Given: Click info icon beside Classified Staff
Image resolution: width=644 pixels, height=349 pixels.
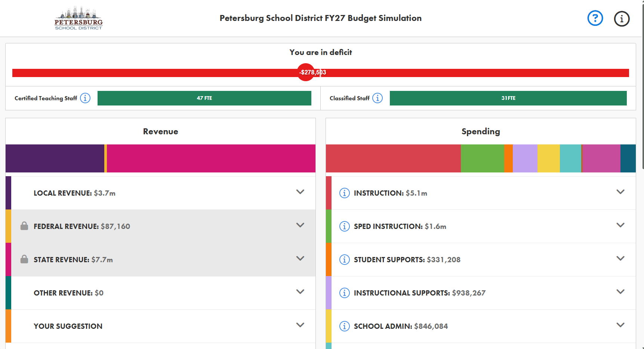Looking at the screenshot, I should 378,98.
